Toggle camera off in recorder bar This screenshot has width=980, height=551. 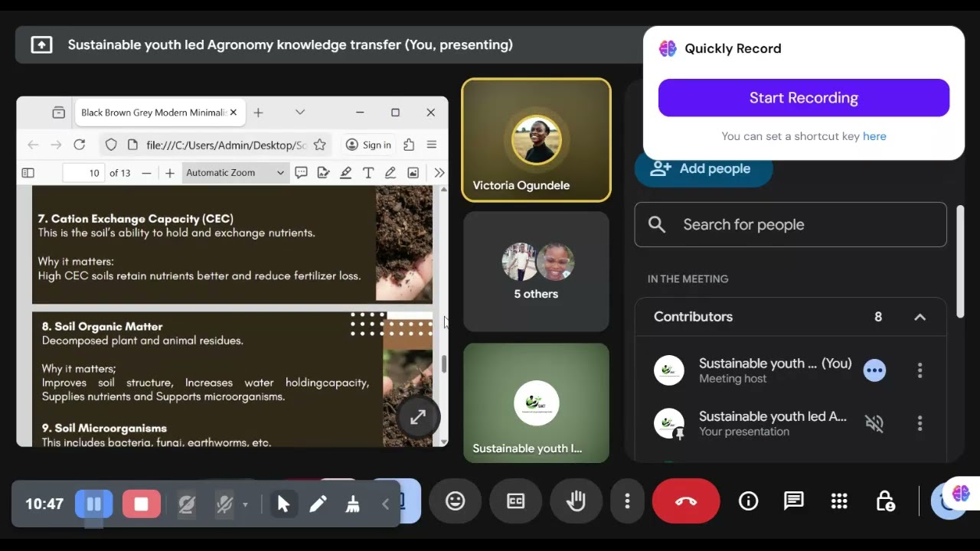pos(186,504)
